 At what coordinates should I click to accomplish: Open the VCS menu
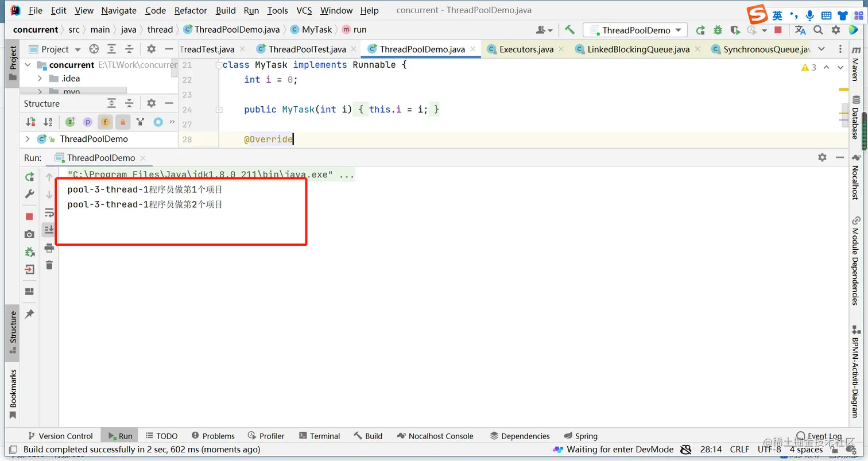coord(304,10)
